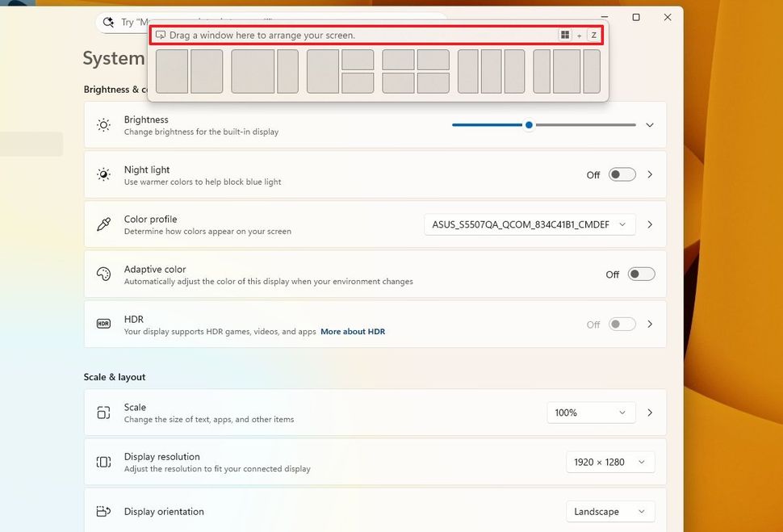Click the Display orientation icon
Image resolution: width=783 pixels, height=532 pixels.
pyautogui.click(x=103, y=512)
